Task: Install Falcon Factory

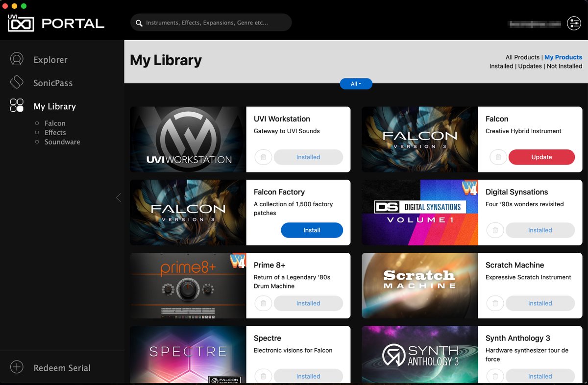Action: click(312, 230)
